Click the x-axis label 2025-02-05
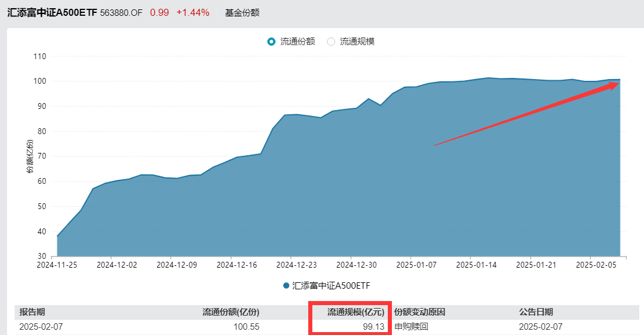The image size is (644, 335). [x=596, y=265]
